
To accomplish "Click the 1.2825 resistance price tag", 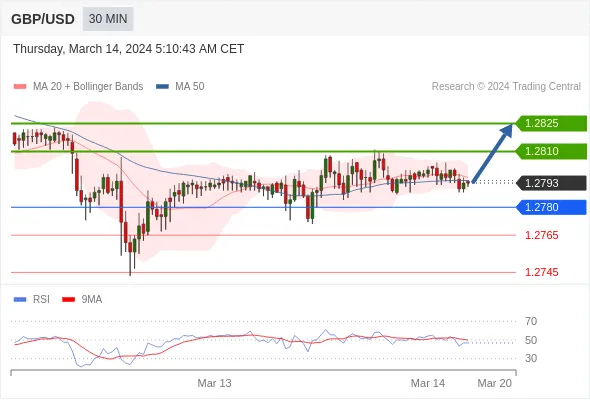I will 551,123.
